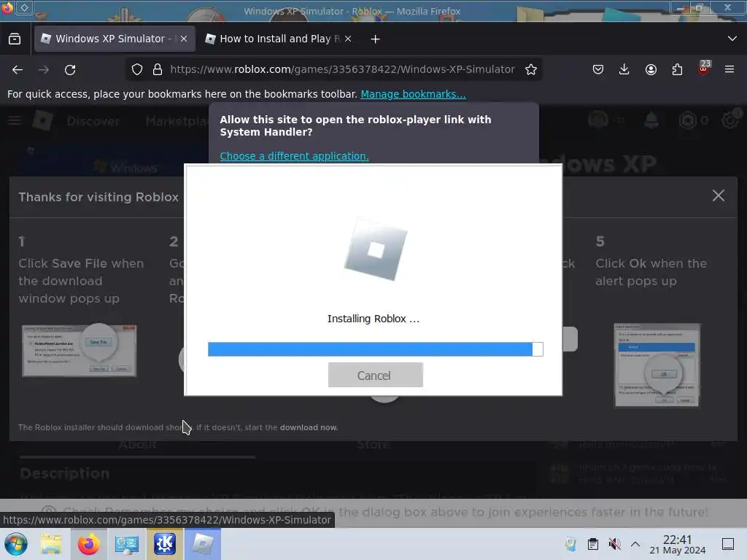Viewport: 747px width, 560px height.
Task: Open the Roblox profile avatar
Action: 597,120
